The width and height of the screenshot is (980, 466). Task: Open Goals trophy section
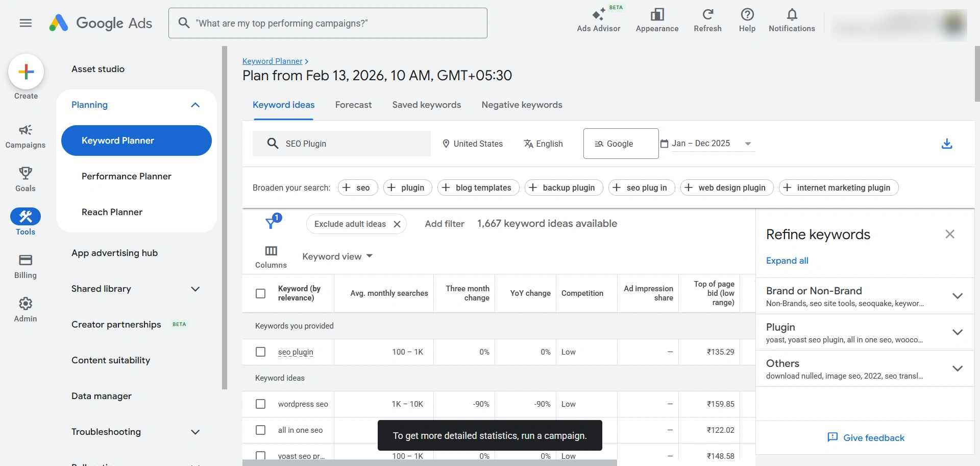tap(26, 179)
